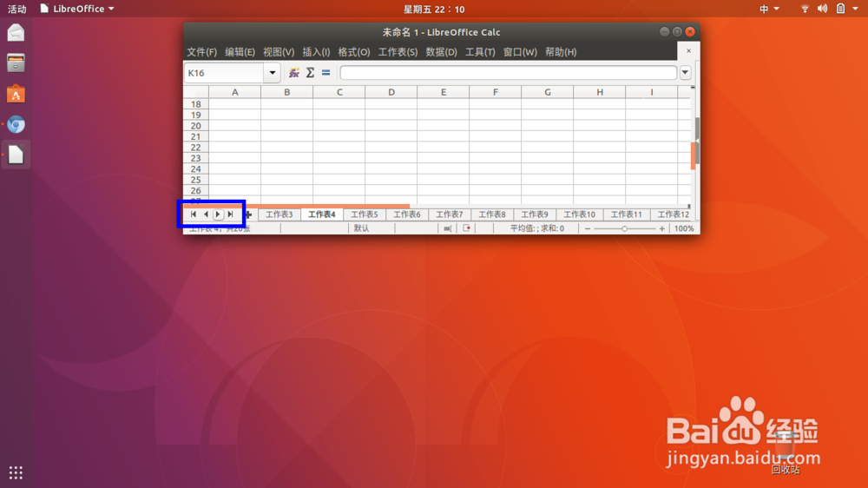This screenshot has width=868, height=488.
Task: Click 平均值 ; 求和: 0 status field
Action: [537, 228]
